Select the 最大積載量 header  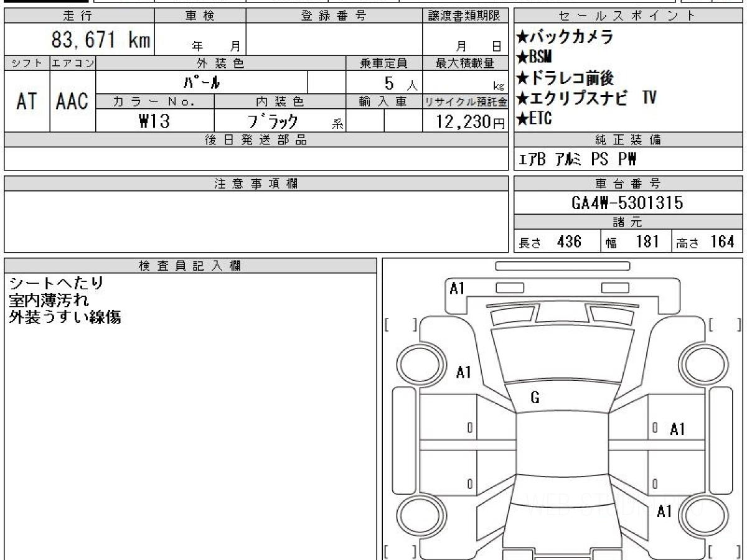pyautogui.click(x=466, y=63)
